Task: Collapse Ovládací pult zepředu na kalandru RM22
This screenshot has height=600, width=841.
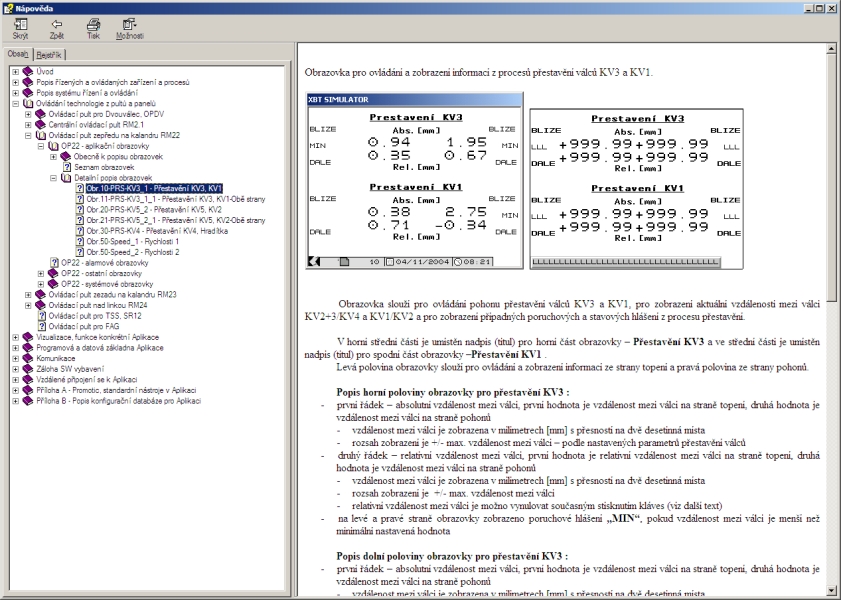Action: pyautogui.click(x=28, y=135)
